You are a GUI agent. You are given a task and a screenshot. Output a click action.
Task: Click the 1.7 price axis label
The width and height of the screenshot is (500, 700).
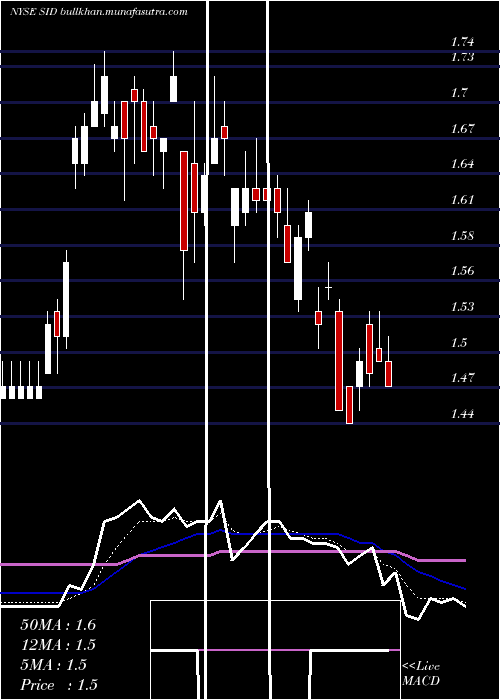pyautogui.click(x=458, y=93)
